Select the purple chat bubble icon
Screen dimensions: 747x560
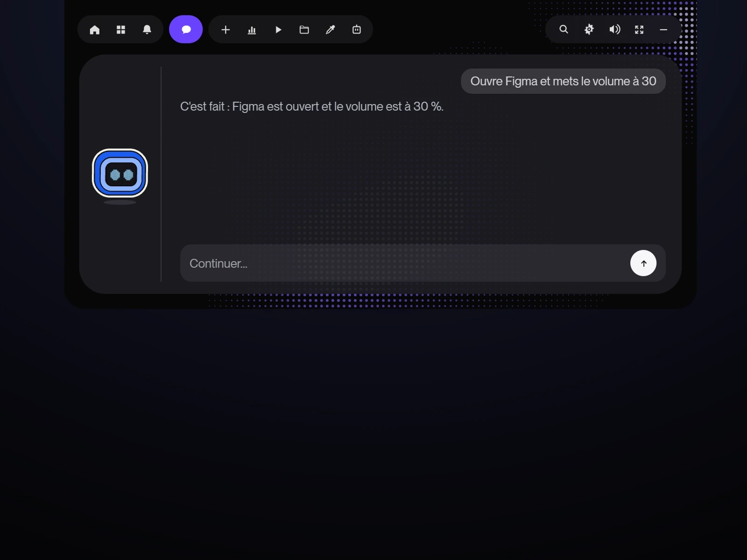186,29
